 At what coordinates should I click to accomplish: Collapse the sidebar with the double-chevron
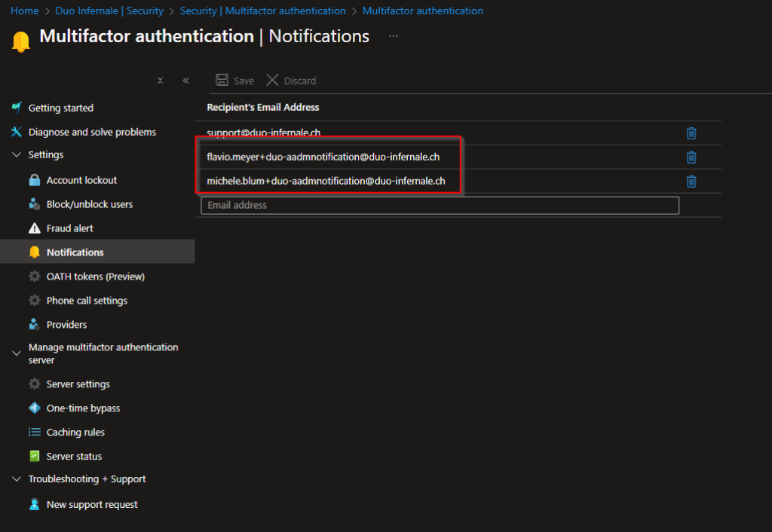[x=185, y=81]
